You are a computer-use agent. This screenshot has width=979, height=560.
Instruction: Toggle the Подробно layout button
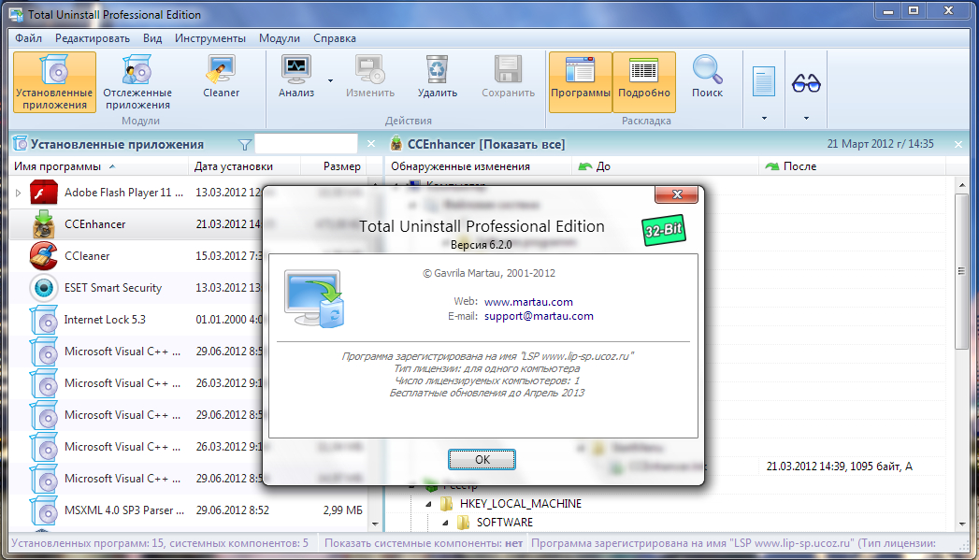(x=644, y=82)
